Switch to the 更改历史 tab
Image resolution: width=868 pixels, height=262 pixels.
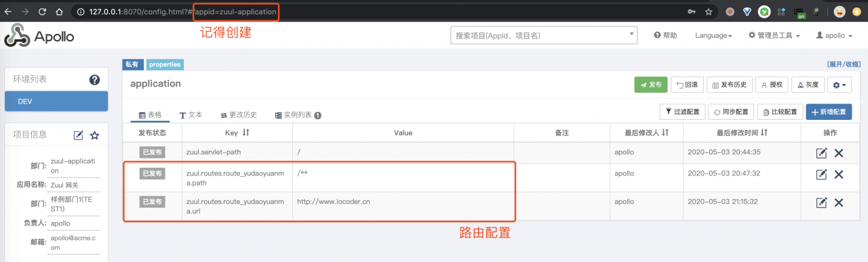pos(239,115)
